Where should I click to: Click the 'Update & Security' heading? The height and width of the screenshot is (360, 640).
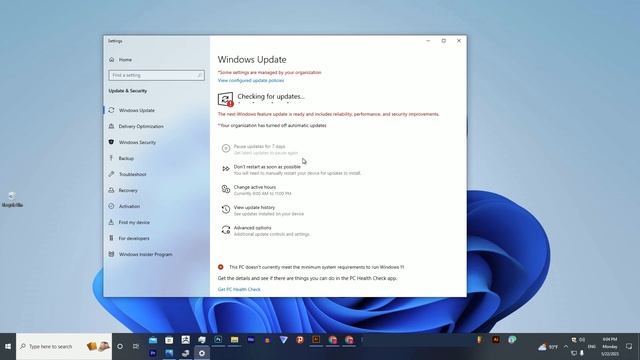[128, 91]
